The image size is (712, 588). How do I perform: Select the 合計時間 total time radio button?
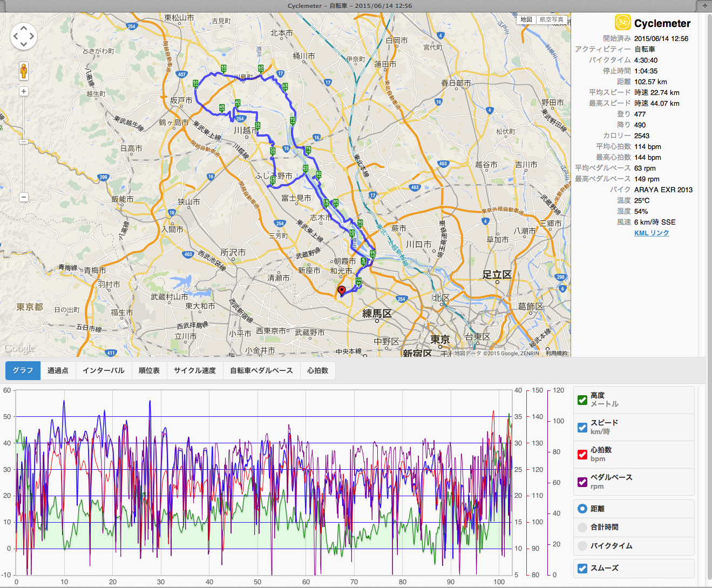coord(582,528)
